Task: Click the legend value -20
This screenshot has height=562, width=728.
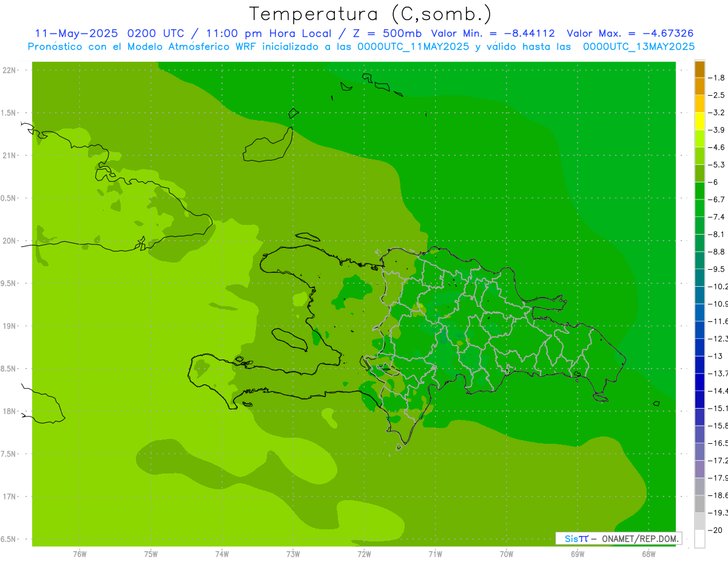Action: (x=714, y=530)
